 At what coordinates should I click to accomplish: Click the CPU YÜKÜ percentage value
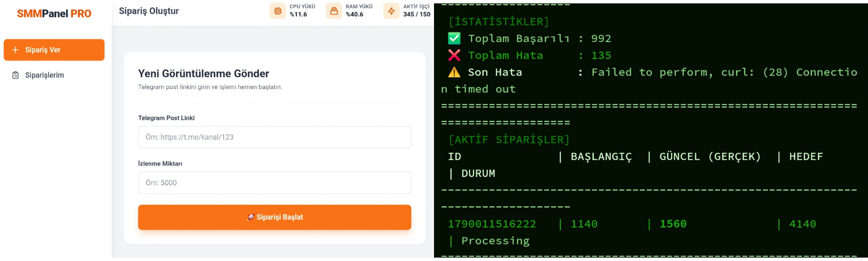tap(298, 14)
